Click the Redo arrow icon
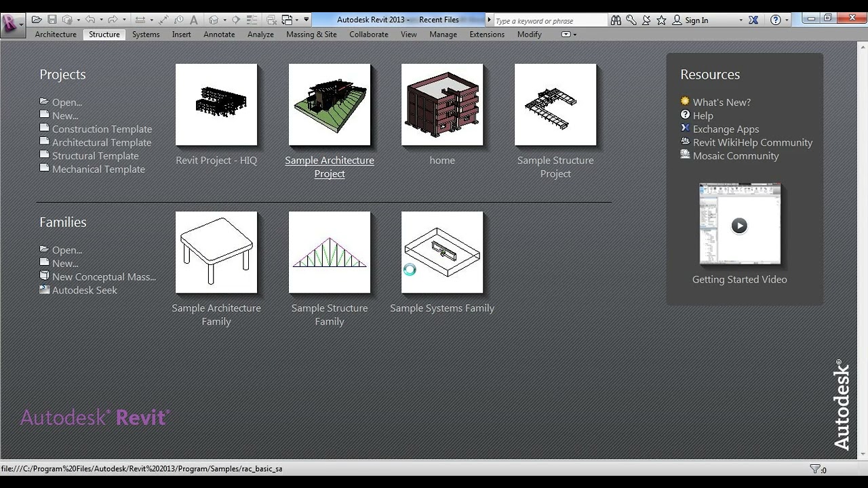 click(113, 20)
